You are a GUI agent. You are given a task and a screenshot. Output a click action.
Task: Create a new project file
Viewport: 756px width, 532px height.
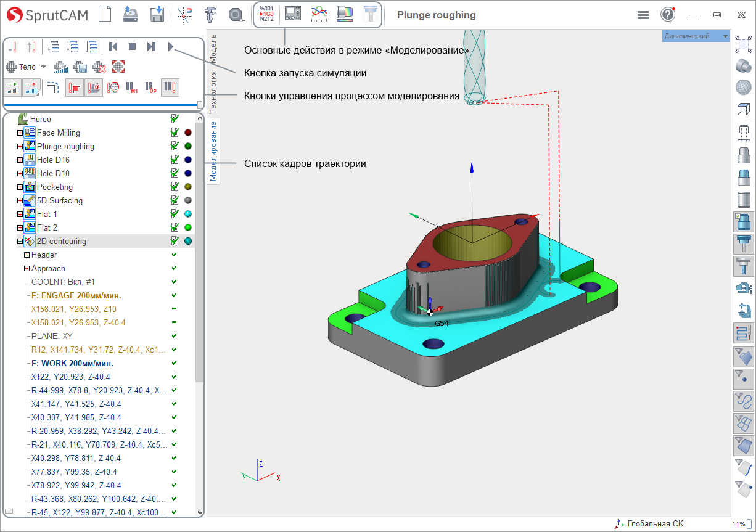point(105,14)
